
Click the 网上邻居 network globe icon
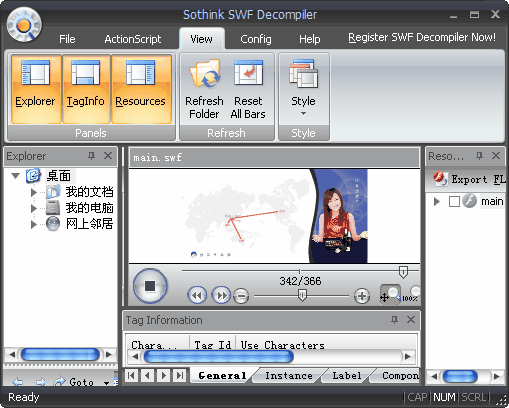click(x=53, y=224)
